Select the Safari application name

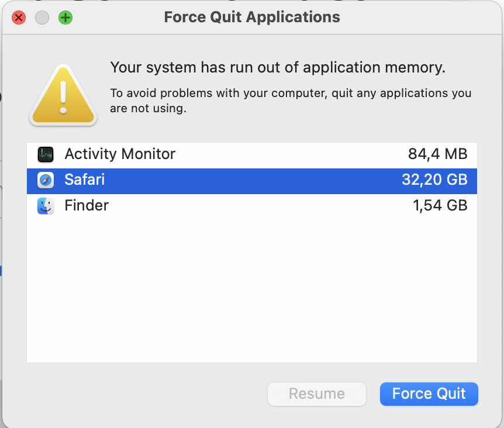[85, 180]
